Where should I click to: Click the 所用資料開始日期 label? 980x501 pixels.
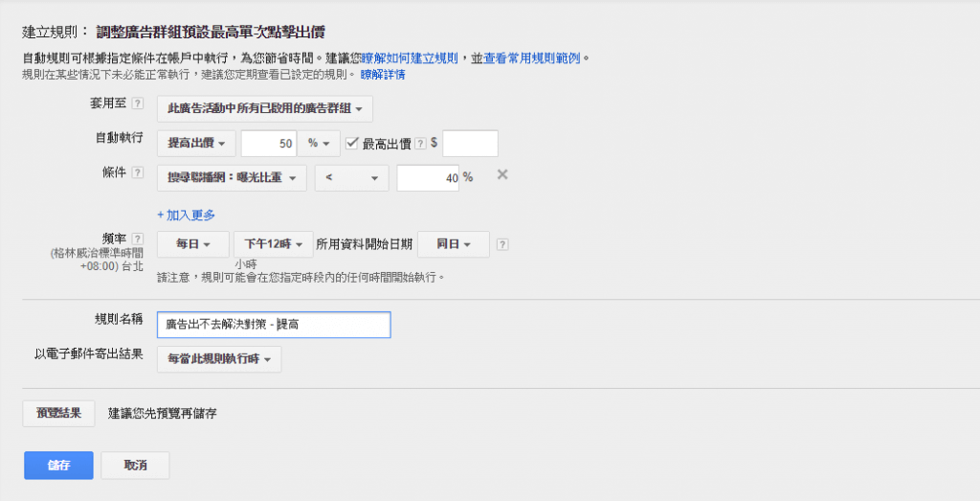tap(365, 244)
